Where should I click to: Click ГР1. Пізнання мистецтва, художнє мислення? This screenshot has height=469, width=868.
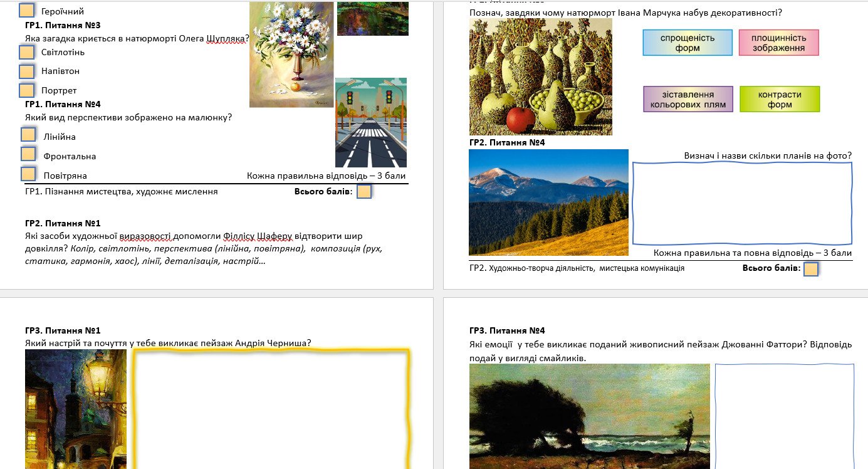122,191
